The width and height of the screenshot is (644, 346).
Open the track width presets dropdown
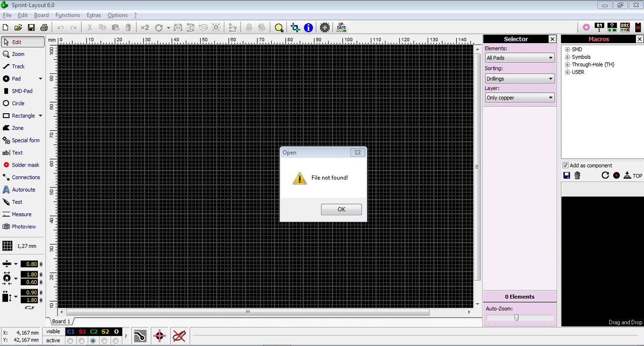[x=16, y=264]
